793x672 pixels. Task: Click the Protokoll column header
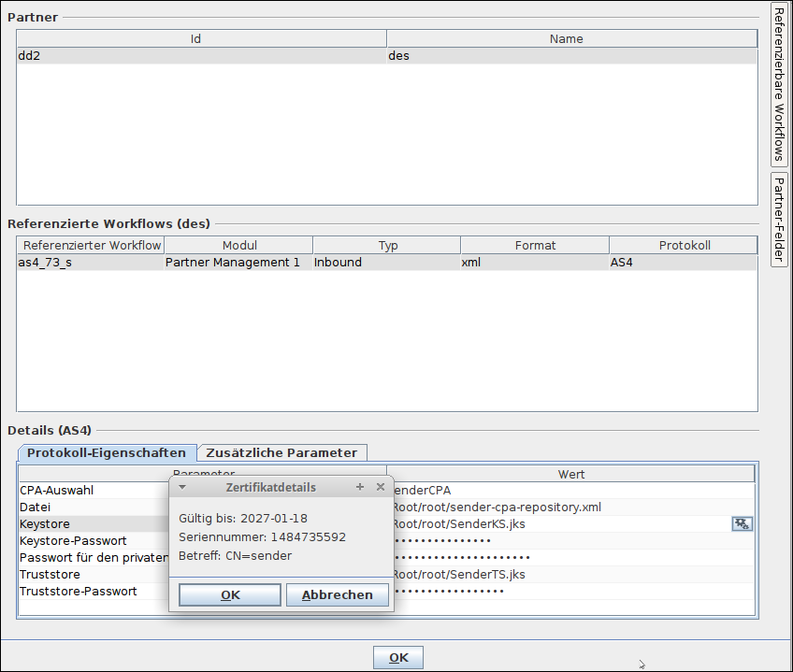click(x=684, y=245)
